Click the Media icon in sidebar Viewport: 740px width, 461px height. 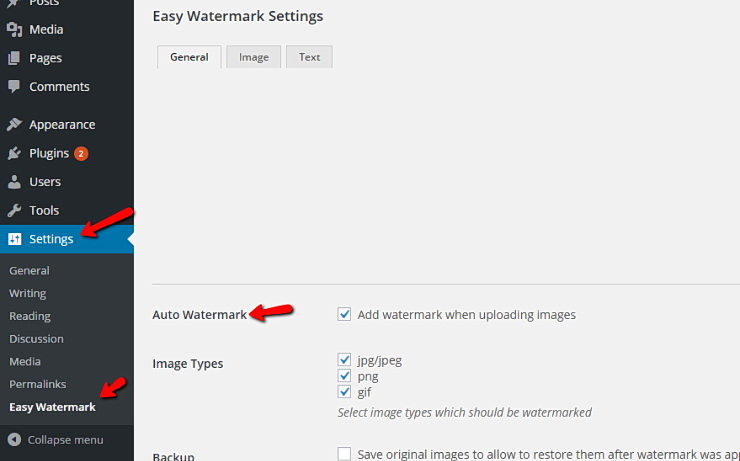(14, 30)
